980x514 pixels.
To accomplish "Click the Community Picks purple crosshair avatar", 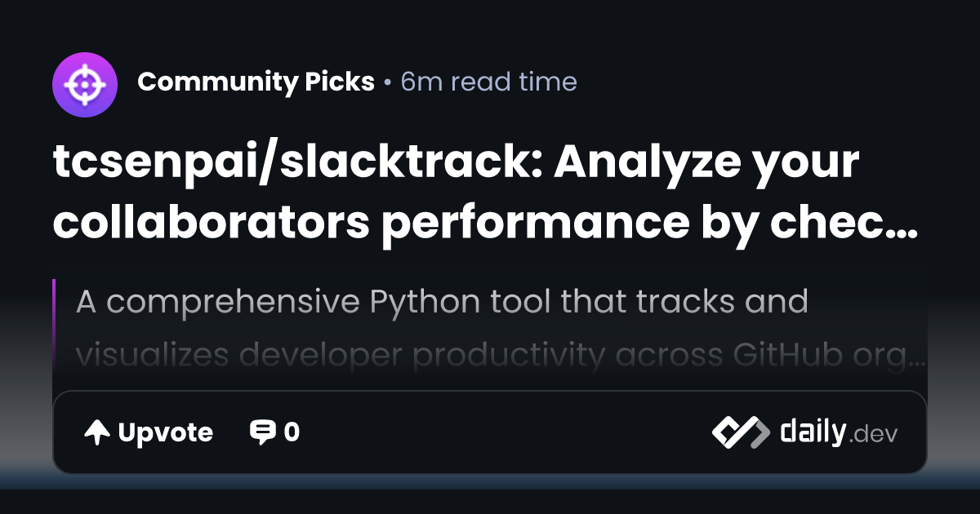I will click(x=85, y=82).
